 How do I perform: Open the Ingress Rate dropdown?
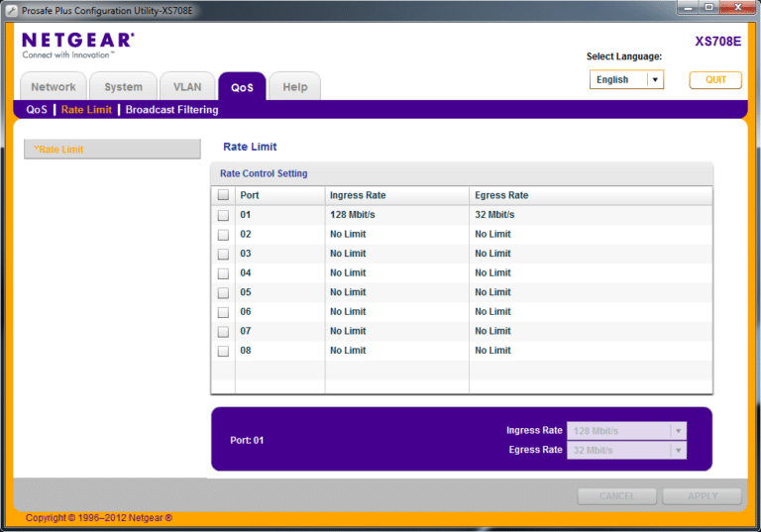pyautogui.click(x=626, y=431)
